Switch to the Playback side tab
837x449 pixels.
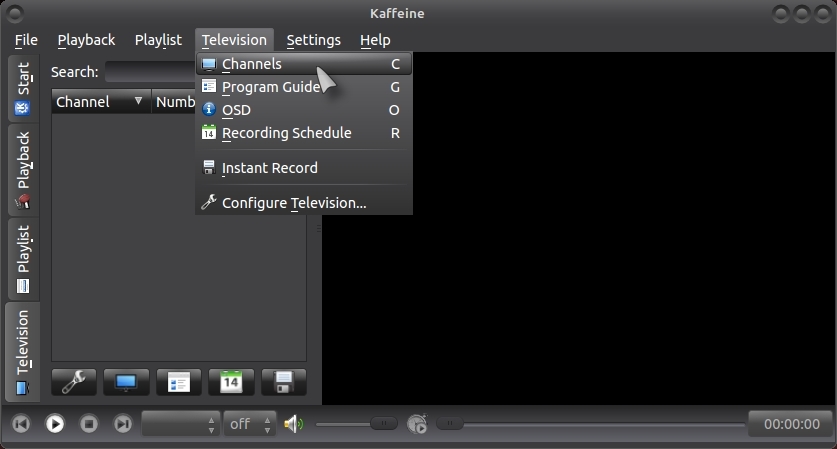(x=23, y=170)
